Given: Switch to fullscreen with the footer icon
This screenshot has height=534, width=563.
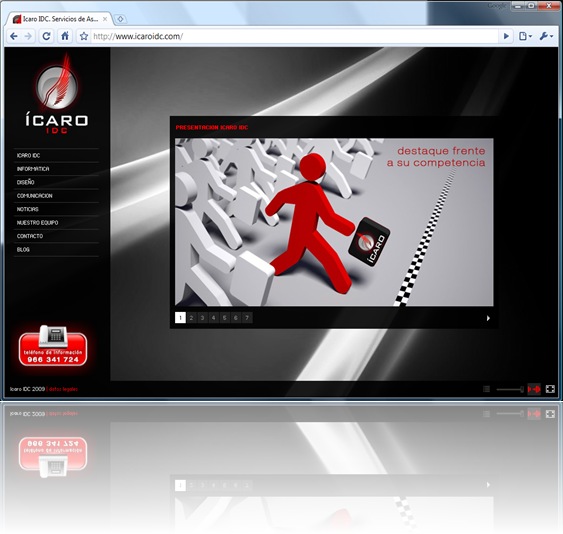Looking at the screenshot, I should [x=550, y=389].
